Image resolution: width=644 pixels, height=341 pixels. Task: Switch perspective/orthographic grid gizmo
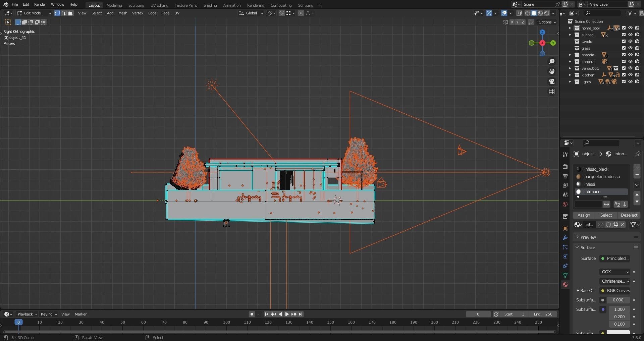coord(552,92)
